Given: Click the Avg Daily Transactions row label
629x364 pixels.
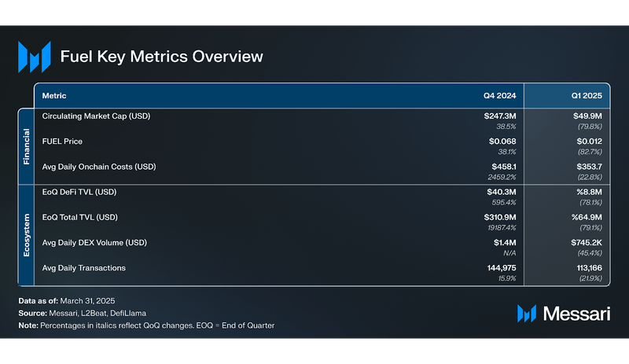Looking at the screenshot, I should pyautogui.click(x=83, y=268).
